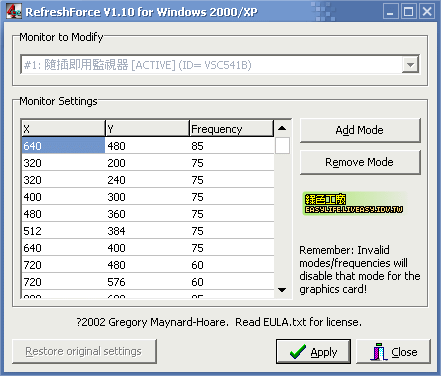Viewport: 441px width, 376px height.
Task: Select the 720 cell in the 720x576 row
Action: 63,282
